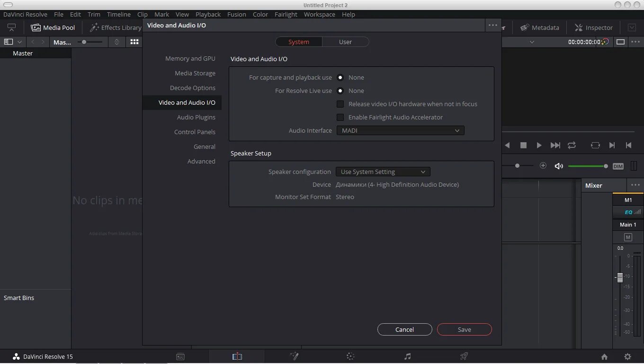Open the Workspace menu

coord(320,14)
